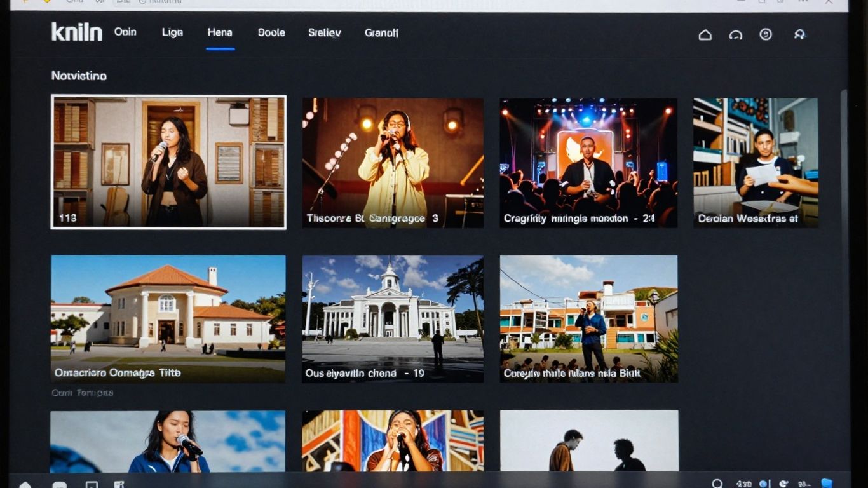Viewport: 868px width, 488px height.
Task: Switch to the Ooin tab
Action: [125, 32]
